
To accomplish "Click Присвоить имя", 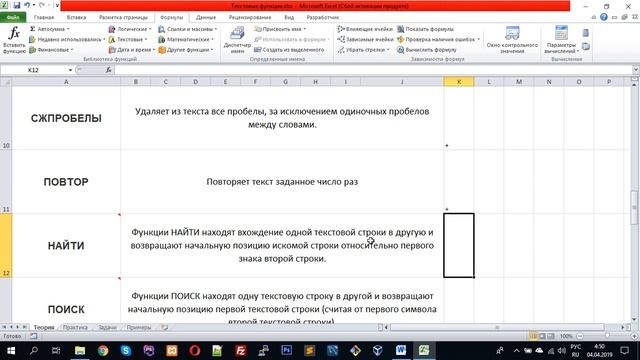I will [x=280, y=29].
